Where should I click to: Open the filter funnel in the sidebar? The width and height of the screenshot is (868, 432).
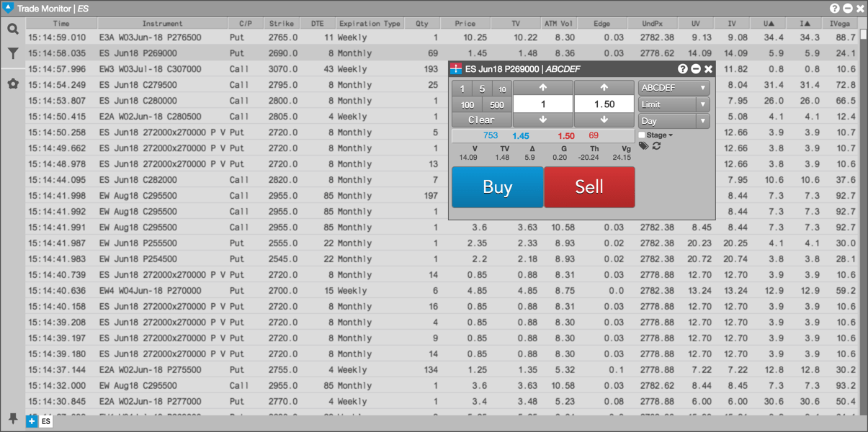pyautogui.click(x=13, y=53)
